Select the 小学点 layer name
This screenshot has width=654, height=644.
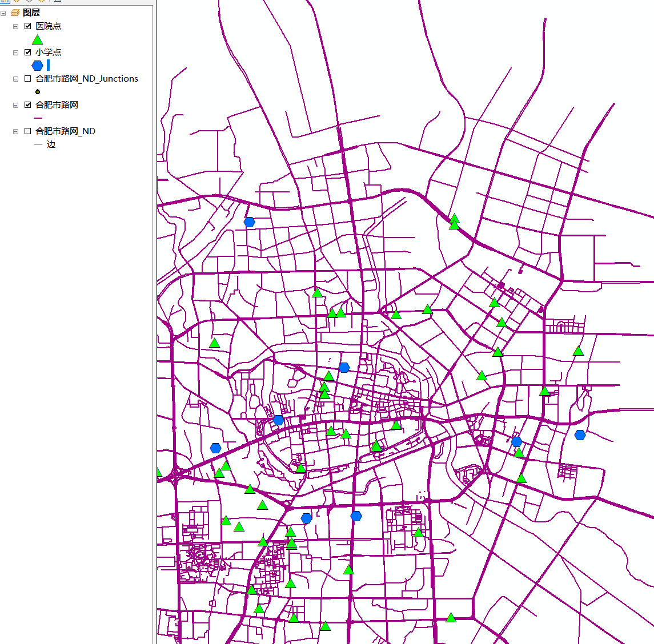point(49,52)
